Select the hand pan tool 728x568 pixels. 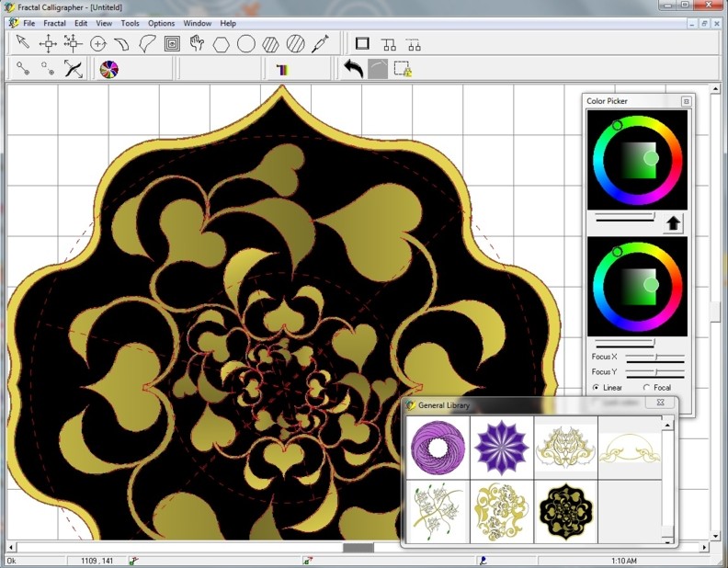(197, 43)
